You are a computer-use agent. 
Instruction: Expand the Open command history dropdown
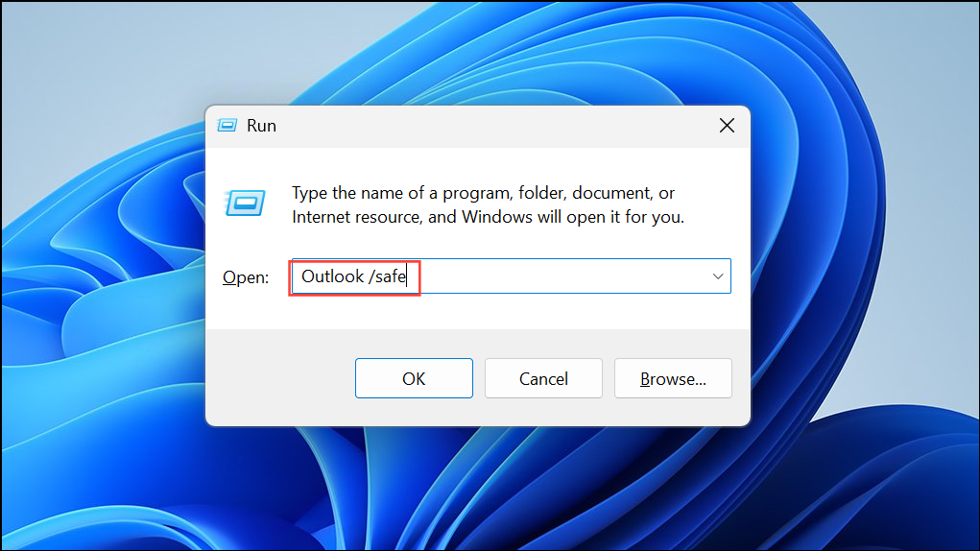point(718,276)
